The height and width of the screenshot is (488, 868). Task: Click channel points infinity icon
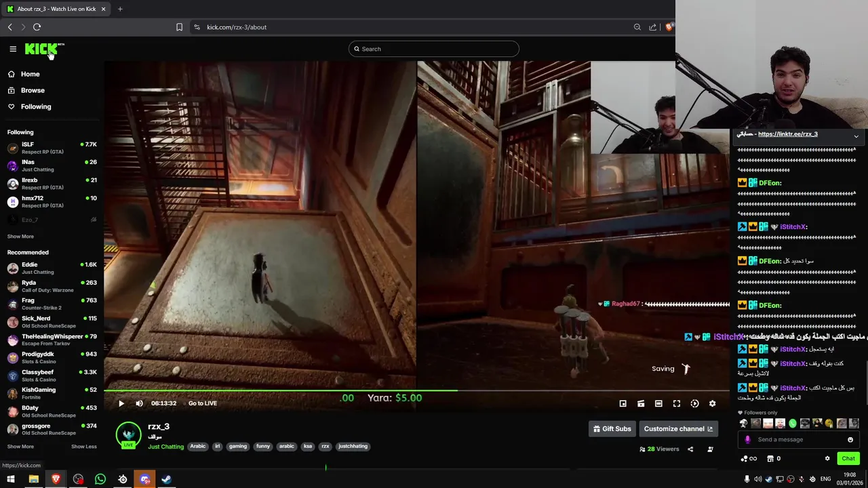749,459
